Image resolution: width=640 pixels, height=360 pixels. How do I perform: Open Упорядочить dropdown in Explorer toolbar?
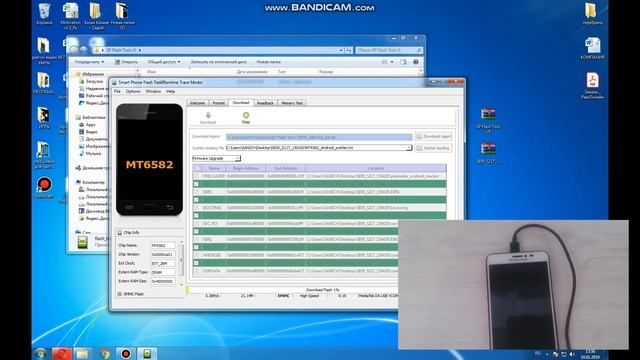click(89, 62)
